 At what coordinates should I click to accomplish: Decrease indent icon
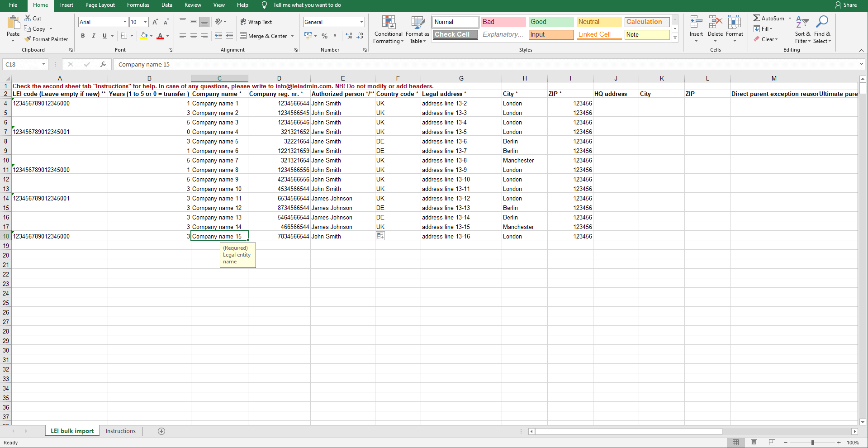point(218,36)
